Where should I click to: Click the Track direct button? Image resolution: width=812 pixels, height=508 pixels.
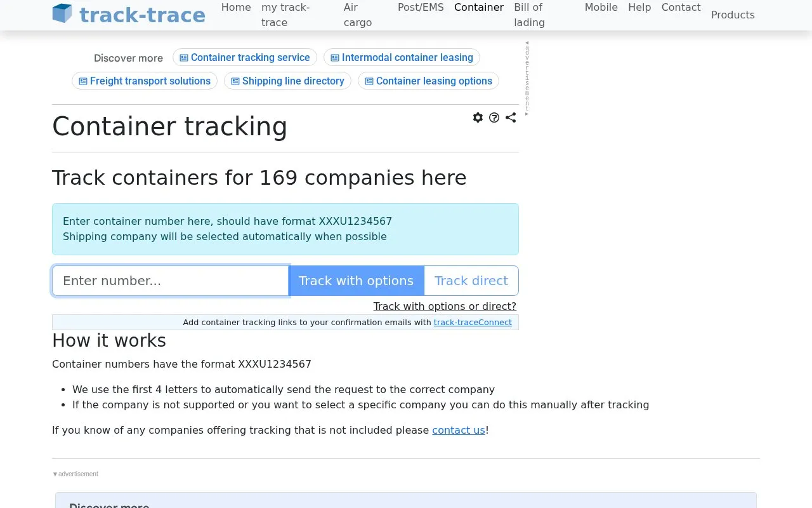(x=471, y=281)
